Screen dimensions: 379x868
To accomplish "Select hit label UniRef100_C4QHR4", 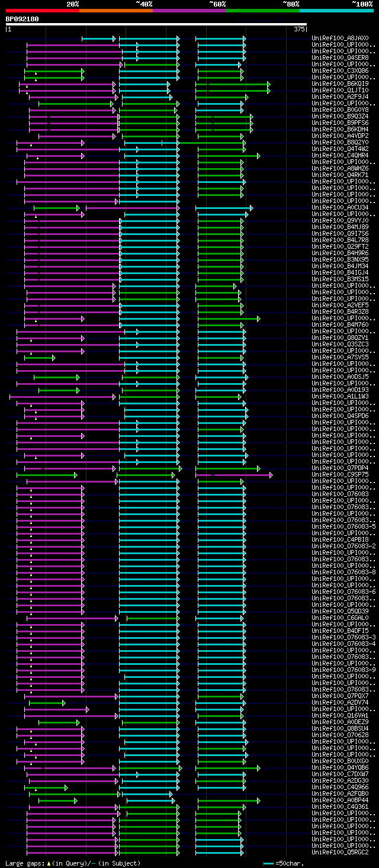I will pyautogui.click(x=341, y=156).
